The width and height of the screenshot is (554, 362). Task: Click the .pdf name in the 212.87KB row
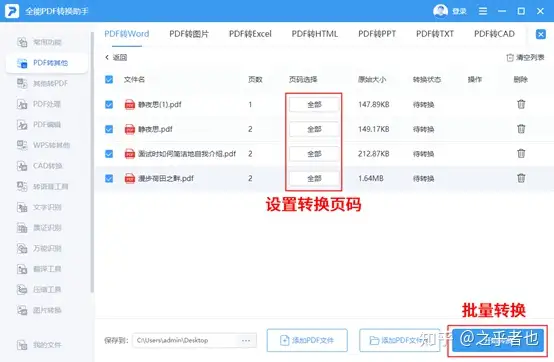click(x=187, y=154)
